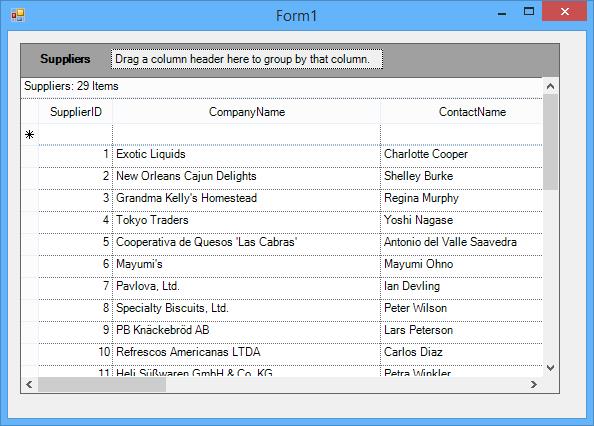Click SupplierID cell with value 1
The height and width of the screenshot is (426, 594).
(x=76, y=156)
